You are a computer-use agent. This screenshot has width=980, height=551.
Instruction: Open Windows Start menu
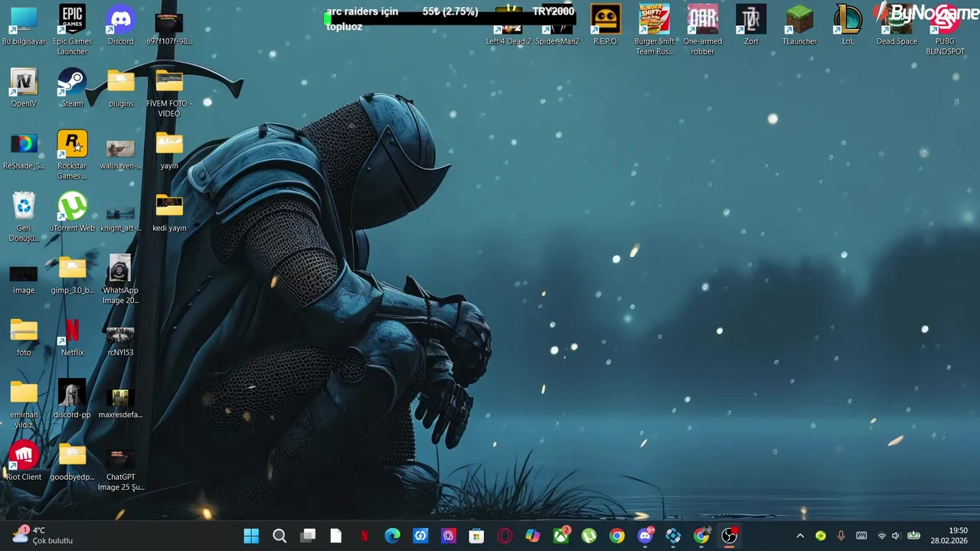pos(251,536)
